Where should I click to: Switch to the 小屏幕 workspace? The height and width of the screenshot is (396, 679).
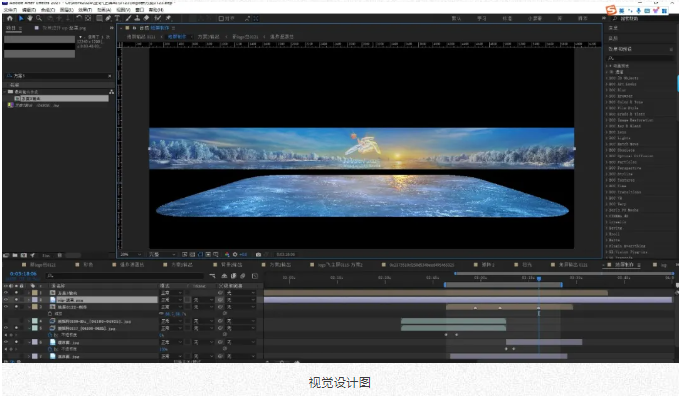click(x=535, y=19)
